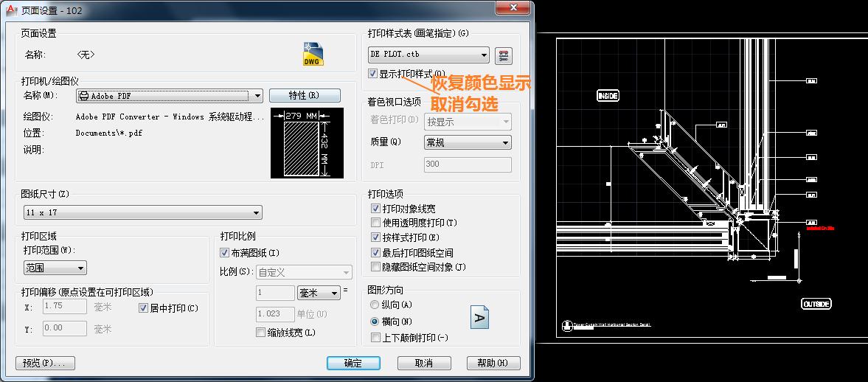
Task: Close the 页面设置 dialog
Action: [x=513, y=7]
